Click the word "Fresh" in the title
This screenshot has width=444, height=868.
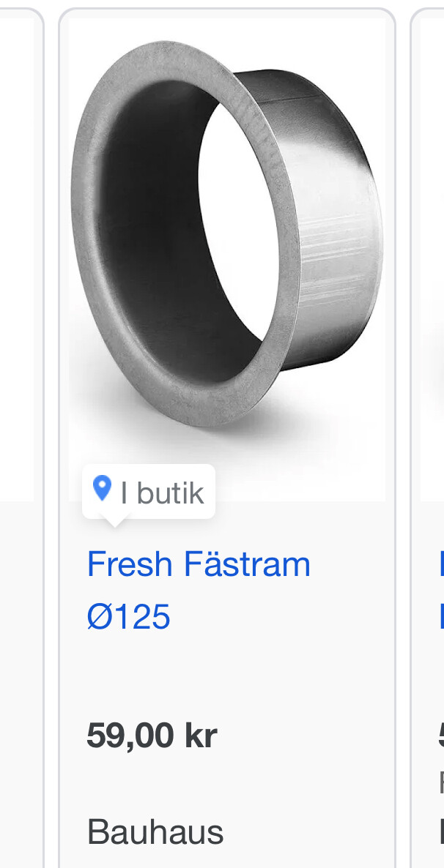130,564
